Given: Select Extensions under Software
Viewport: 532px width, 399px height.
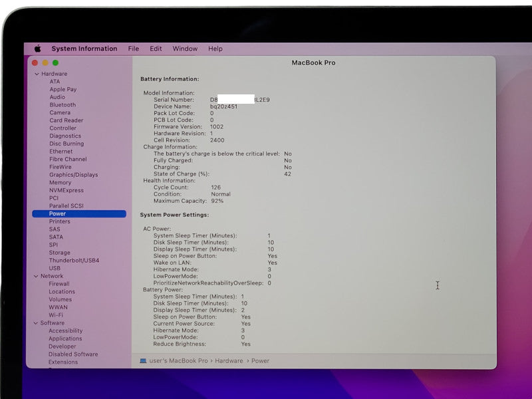Looking at the screenshot, I should [63, 362].
